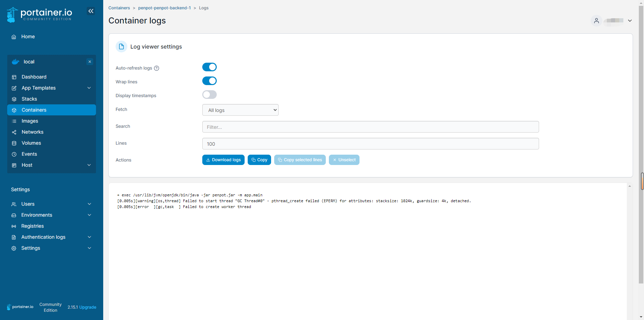
Task: Expand the Authentication logs chevron
Action: (89, 237)
